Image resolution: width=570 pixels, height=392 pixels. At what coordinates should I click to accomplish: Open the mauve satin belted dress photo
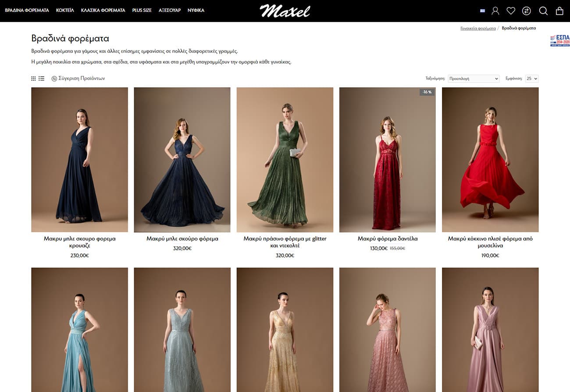490,330
